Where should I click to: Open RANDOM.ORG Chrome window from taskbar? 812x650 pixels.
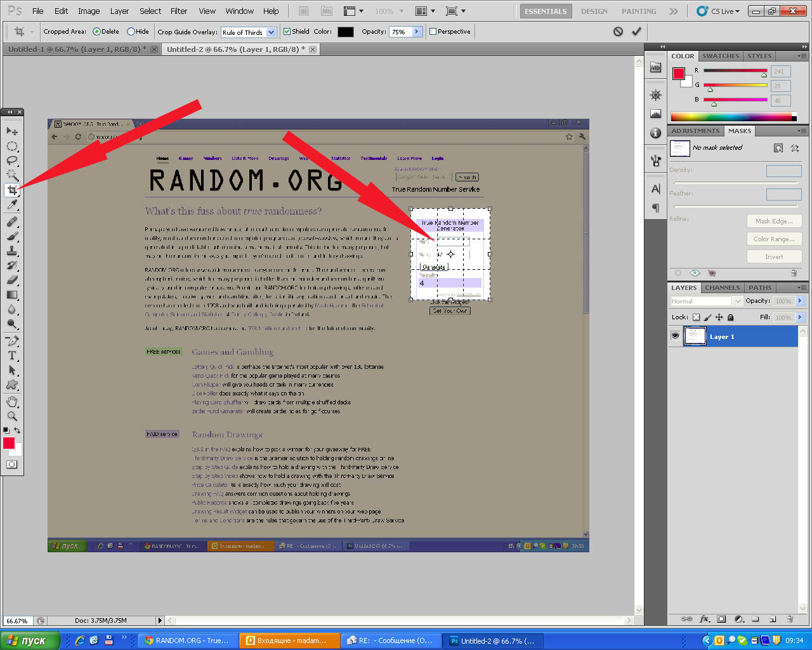[188, 640]
